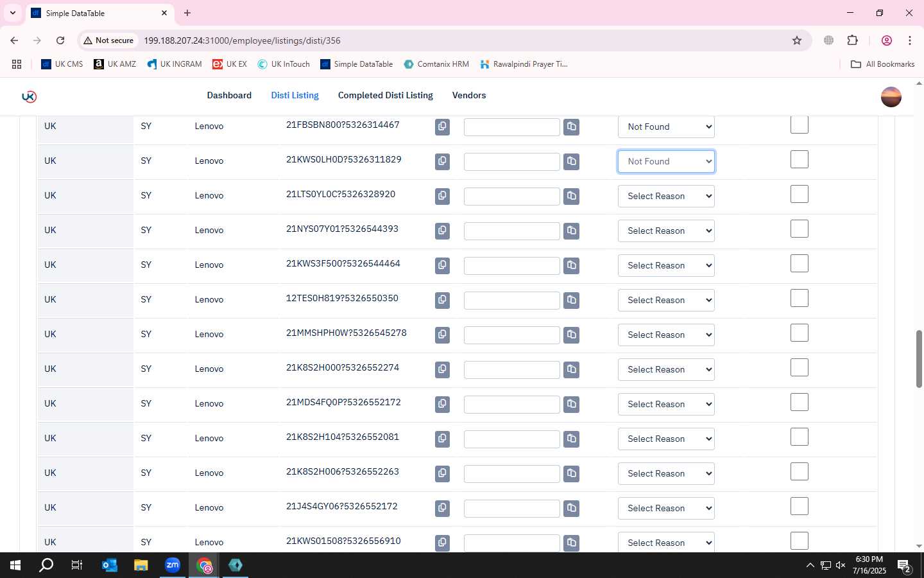The height and width of the screenshot is (578, 924).
Task: Click the page vertical scrollbar thumb
Action: point(919,358)
